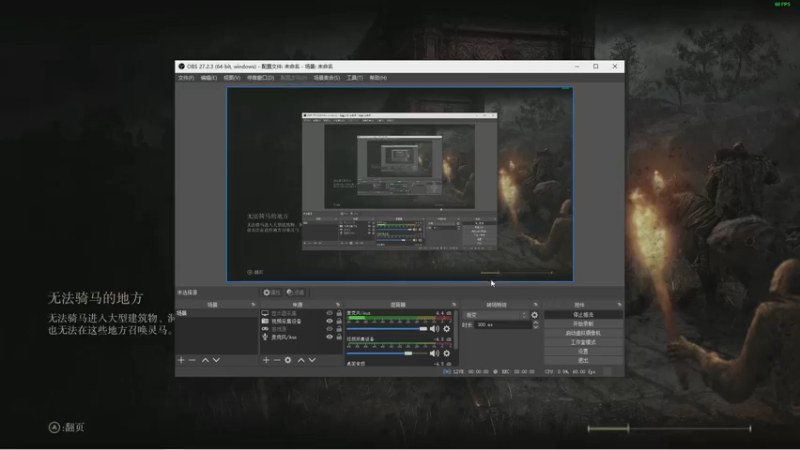Mute the first audio mixer channel speaker

435,328
